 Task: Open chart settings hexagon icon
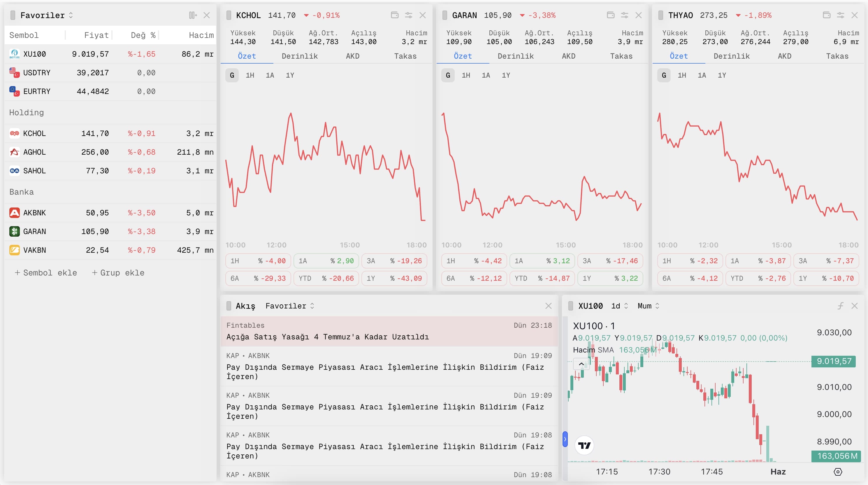click(x=838, y=472)
